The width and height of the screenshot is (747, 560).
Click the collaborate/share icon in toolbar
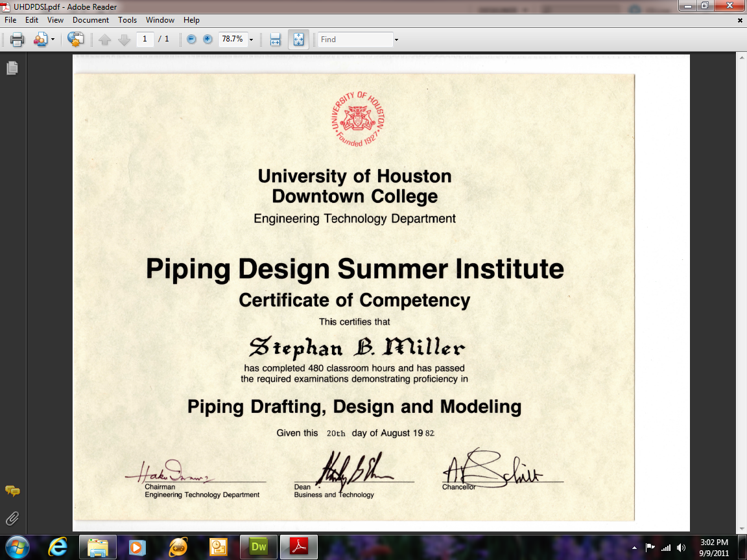[40, 40]
